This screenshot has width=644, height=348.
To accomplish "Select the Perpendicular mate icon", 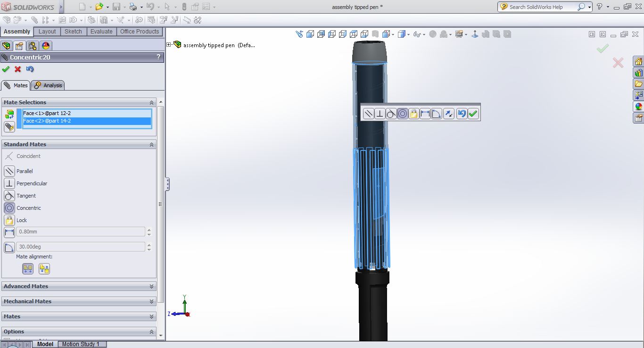I will (x=9, y=183).
